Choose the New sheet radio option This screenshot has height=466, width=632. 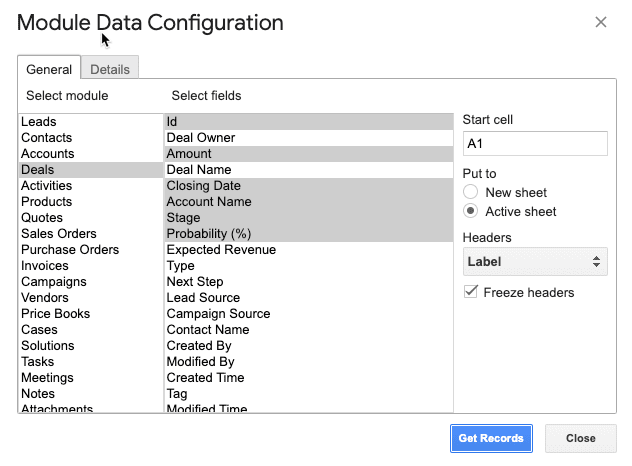click(470, 192)
